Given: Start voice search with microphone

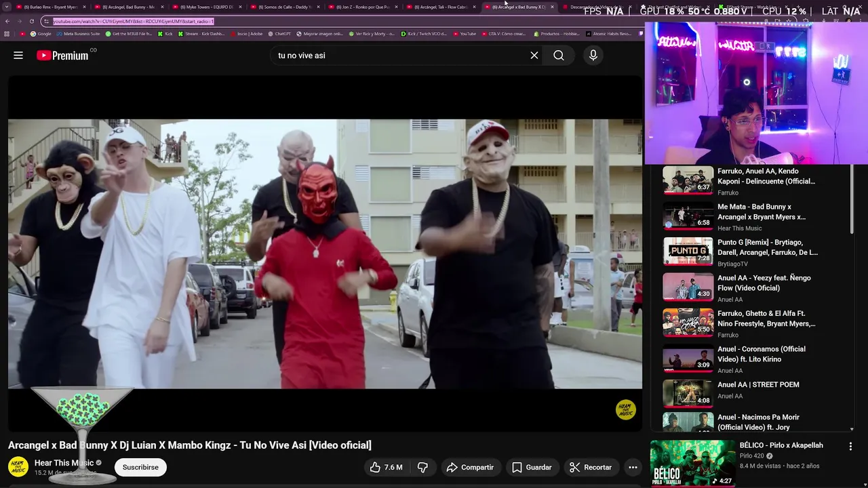Looking at the screenshot, I should tap(593, 56).
